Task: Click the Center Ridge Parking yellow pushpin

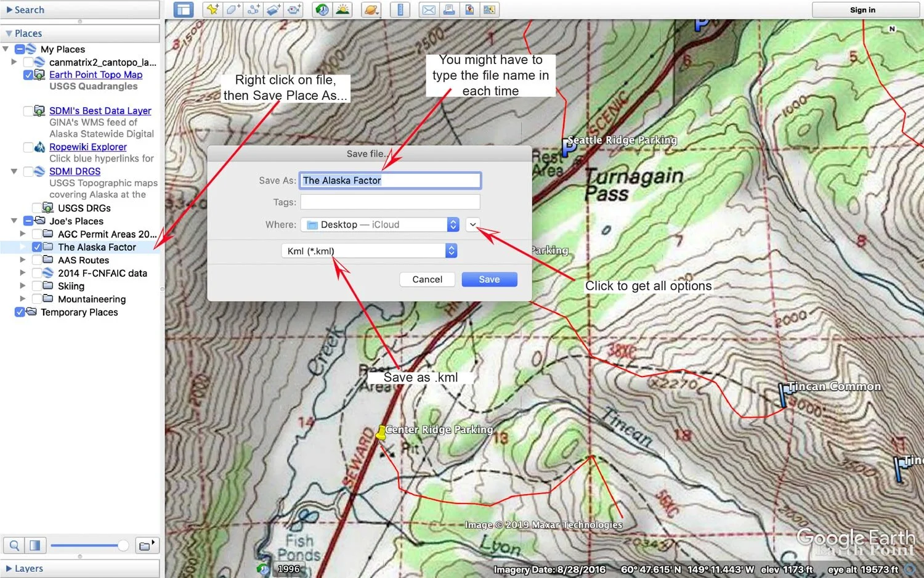Action: (381, 433)
